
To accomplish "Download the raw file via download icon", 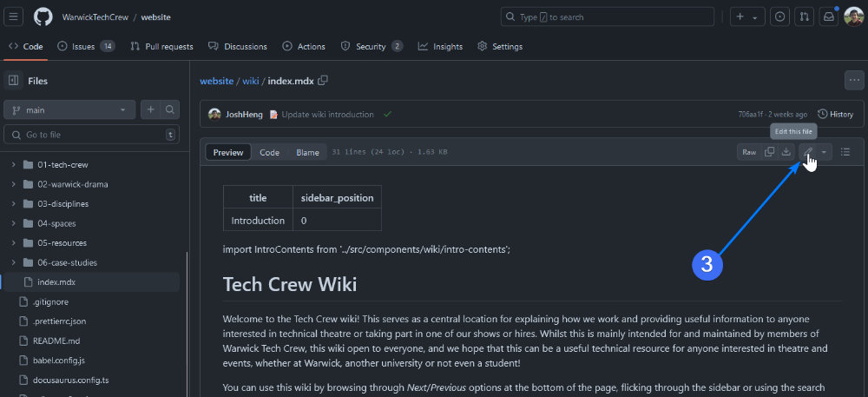I will point(786,152).
